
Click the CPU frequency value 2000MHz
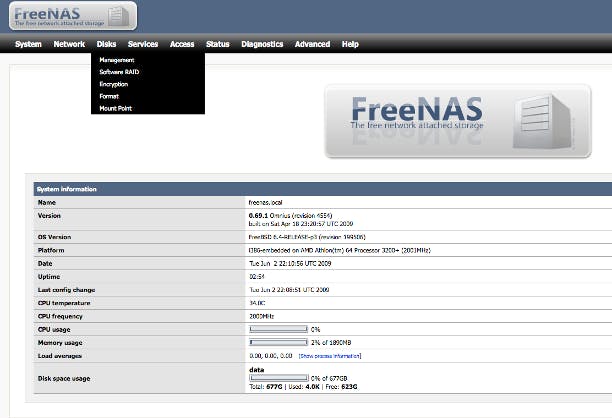[x=261, y=316]
